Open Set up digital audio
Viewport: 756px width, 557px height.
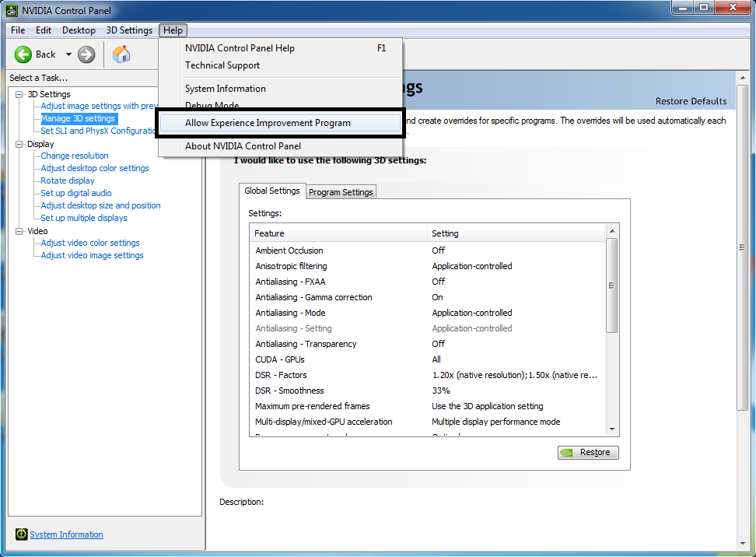click(x=76, y=194)
